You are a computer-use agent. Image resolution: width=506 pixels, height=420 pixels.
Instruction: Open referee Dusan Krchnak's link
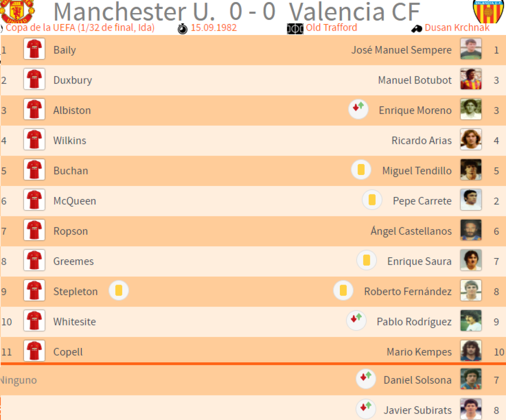pyautogui.click(x=457, y=28)
